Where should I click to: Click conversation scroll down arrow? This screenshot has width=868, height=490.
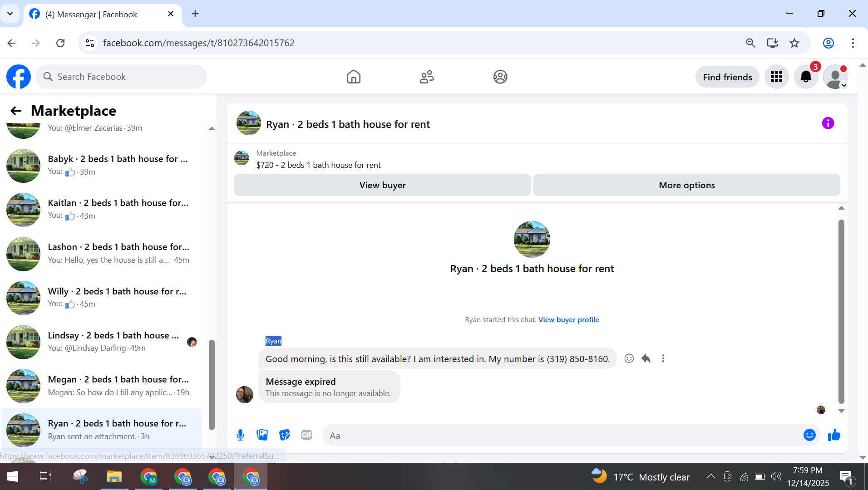(x=841, y=411)
